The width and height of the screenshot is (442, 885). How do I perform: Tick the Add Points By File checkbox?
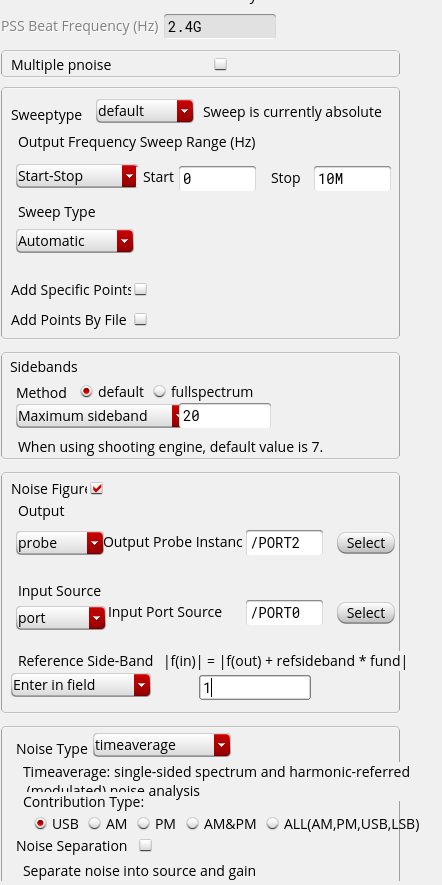point(141,319)
